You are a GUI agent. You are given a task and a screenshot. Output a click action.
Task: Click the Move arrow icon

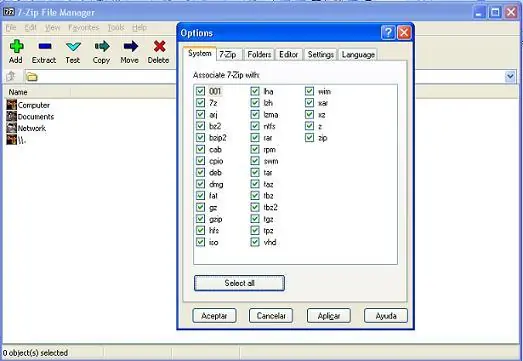click(x=130, y=46)
